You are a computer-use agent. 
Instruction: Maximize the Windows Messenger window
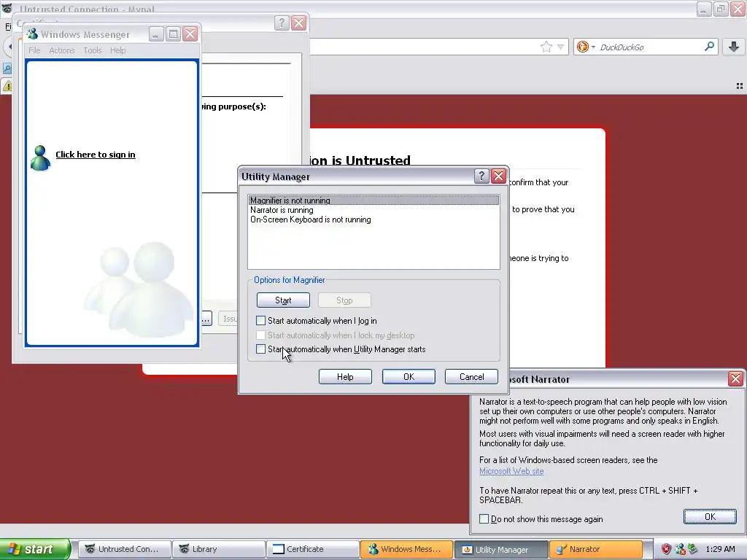[173, 34]
